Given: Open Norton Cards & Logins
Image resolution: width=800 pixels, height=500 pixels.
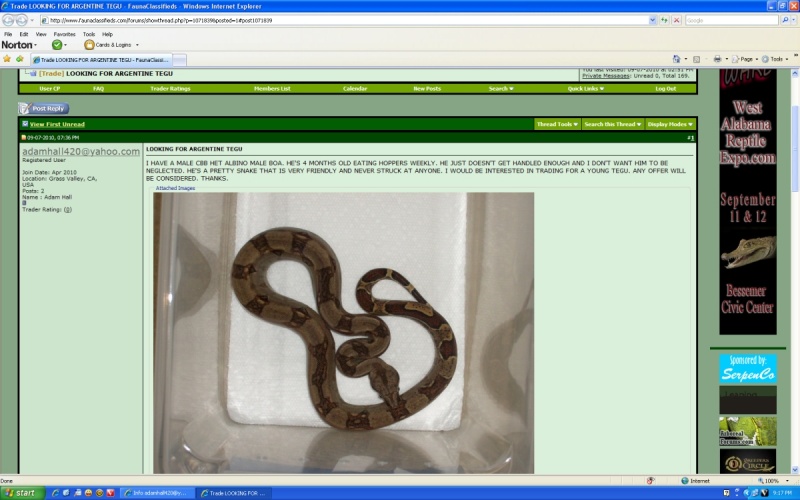Looking at the screenshot, I should click(108, 45).
